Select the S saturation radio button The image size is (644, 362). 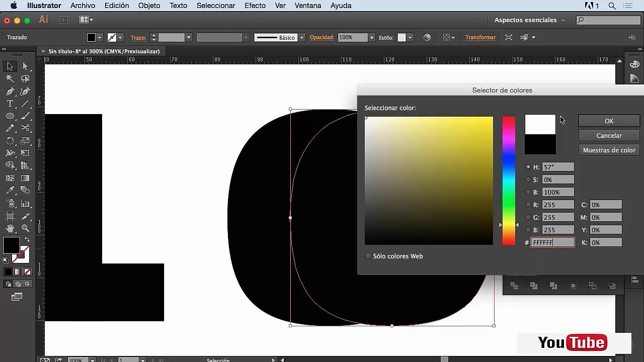pyautogui.click(x=528, y=179)
